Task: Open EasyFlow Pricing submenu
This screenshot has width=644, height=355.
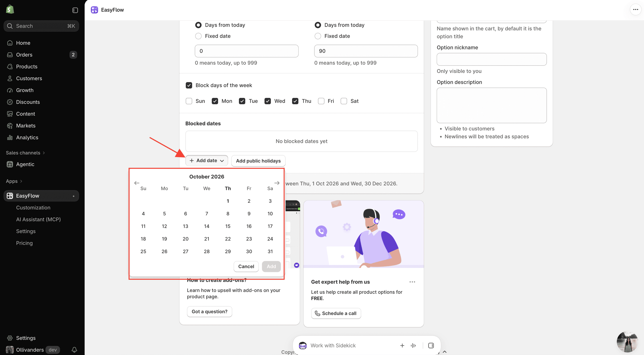Action: (24, 243)
